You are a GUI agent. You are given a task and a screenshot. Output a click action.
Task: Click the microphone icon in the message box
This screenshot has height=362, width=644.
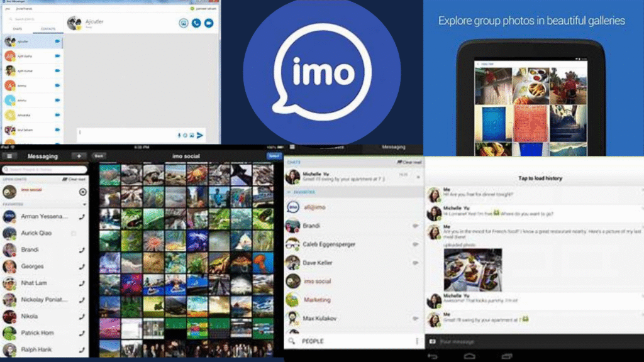pyautogui.click(x=179, y=134)
